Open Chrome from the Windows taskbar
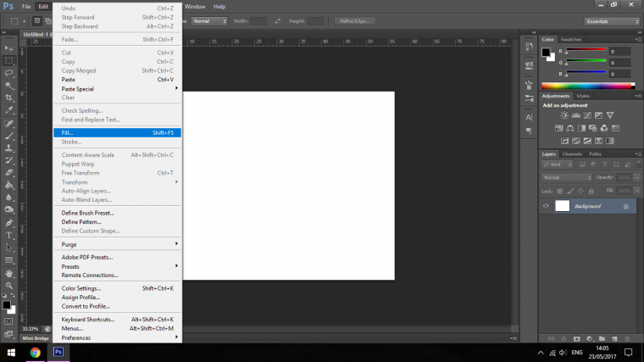This screenshot has width=644, height=362. pos(36,352)
